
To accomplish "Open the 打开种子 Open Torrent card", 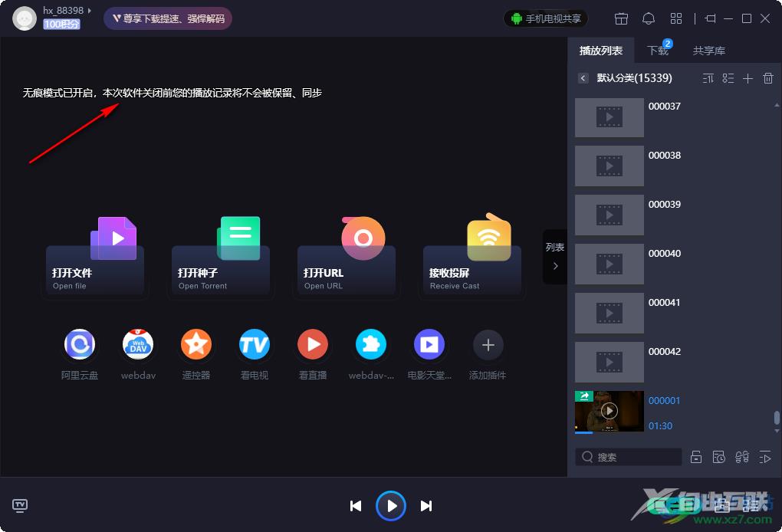I will point(221,258).
